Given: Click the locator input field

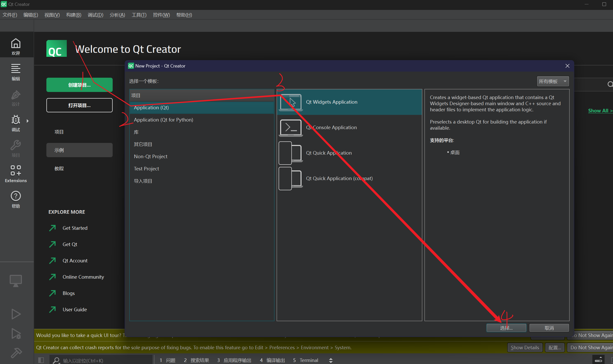Looking at the screenshot, I should [x=102, y=360].
